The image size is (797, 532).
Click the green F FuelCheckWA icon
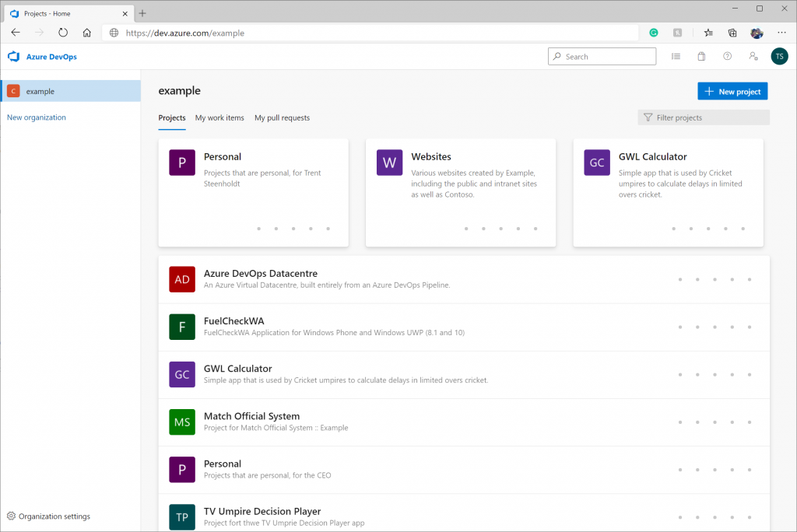[x=182, y=327]
